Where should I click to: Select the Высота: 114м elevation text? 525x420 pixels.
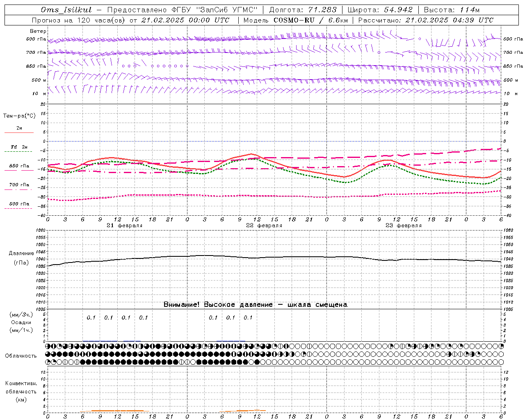452,10
